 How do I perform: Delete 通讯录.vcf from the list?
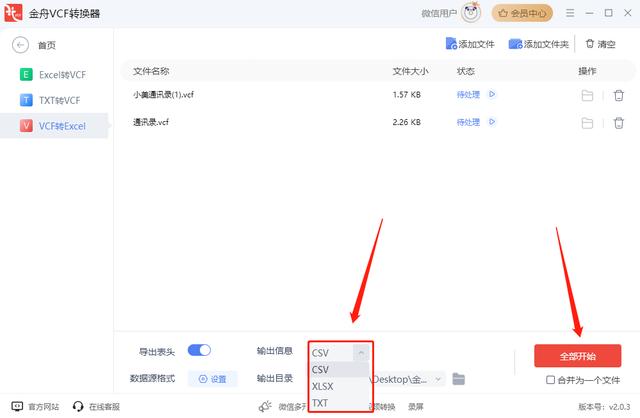coord(619,123)
